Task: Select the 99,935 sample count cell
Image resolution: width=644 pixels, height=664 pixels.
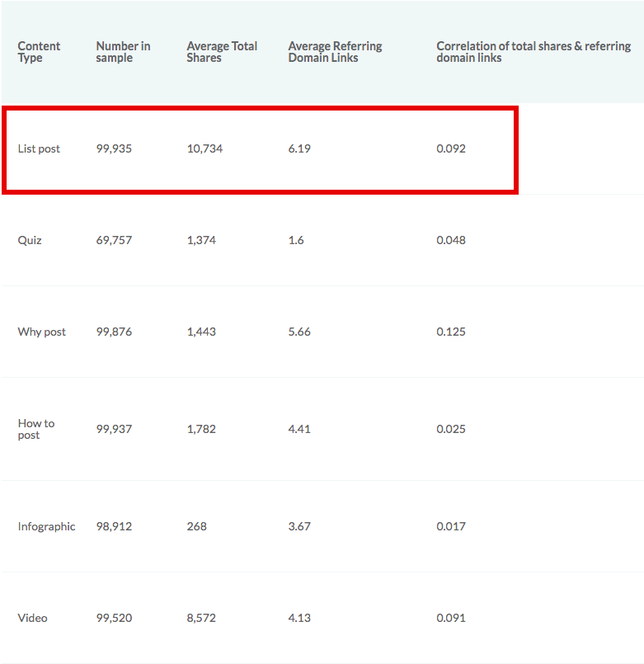Action: point(114,148)
